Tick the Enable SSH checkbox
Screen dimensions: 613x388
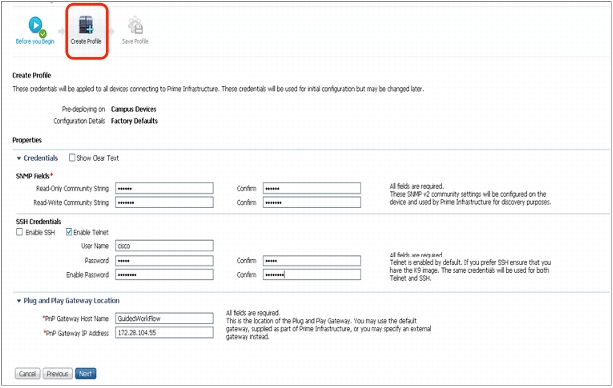coord(20,232)
